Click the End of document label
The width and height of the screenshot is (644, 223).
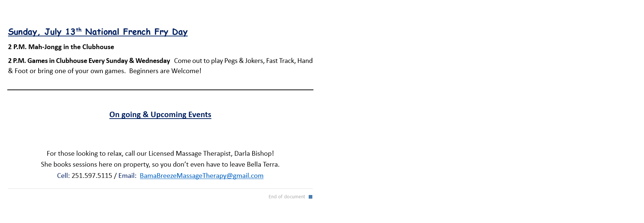pyautogui.click(x=287, y=197)
